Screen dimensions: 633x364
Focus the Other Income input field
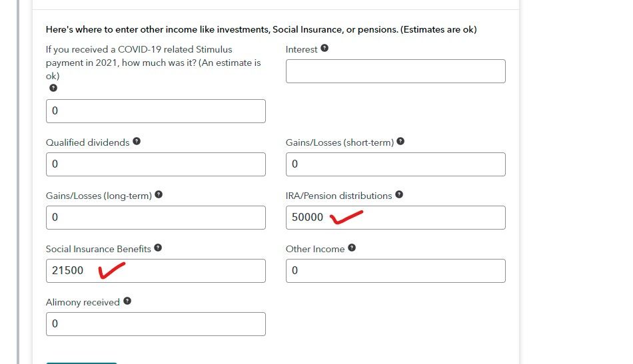tap(396, 271)
